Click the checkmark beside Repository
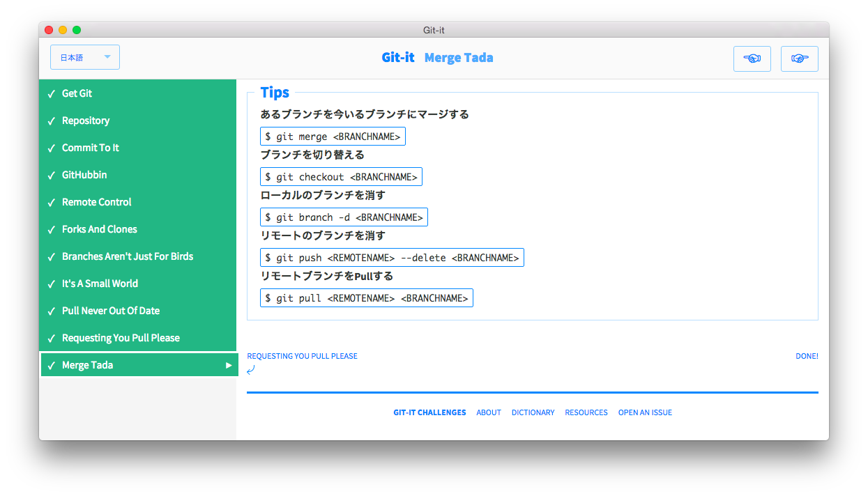The image size is (868, 496). pos(51,121)
